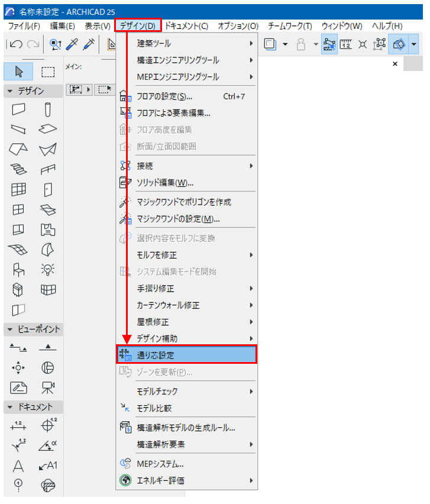Screen dimensions: 430x504
Task: Open MEPシステム menu entry
Action: pos(187,464)
